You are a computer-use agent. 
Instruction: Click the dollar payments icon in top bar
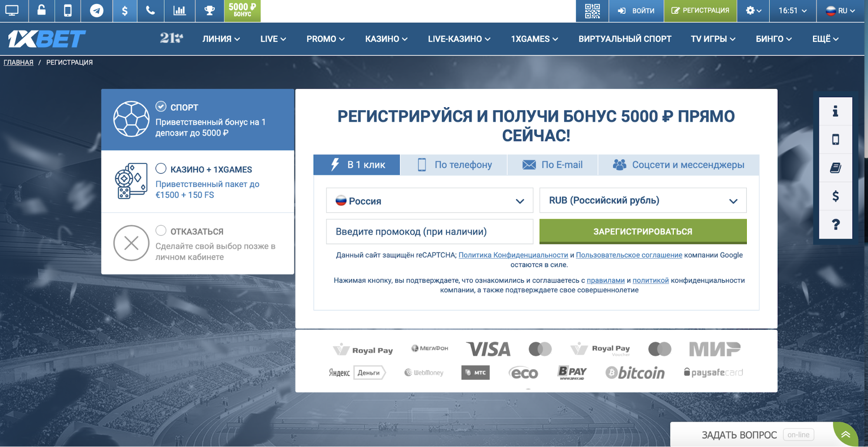point(125,10)
